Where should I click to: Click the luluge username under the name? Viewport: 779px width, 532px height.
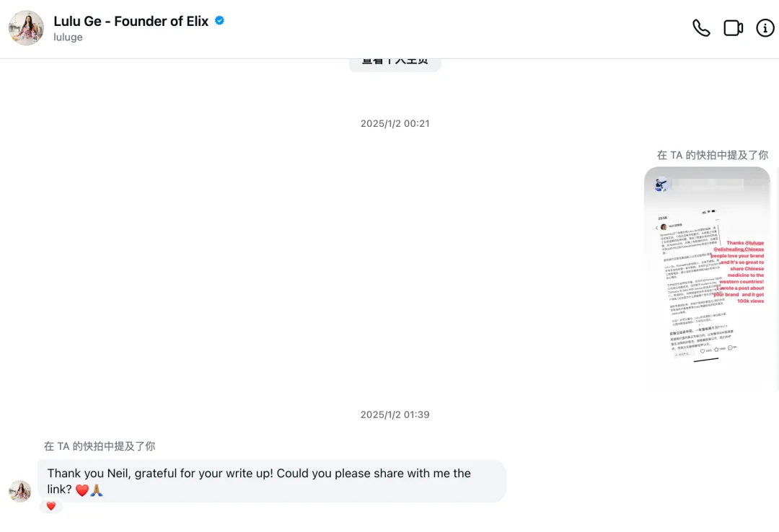pyautogui.click(x=68, y=37)
